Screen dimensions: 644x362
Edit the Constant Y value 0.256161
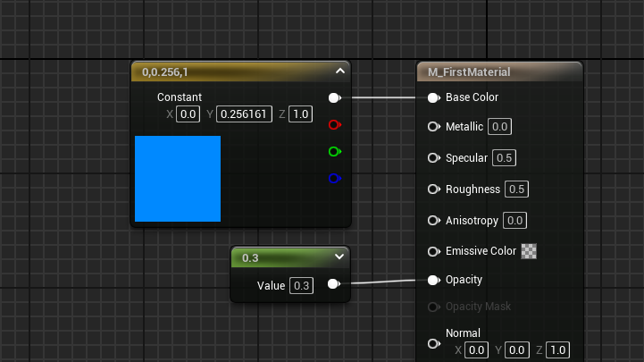244,114
